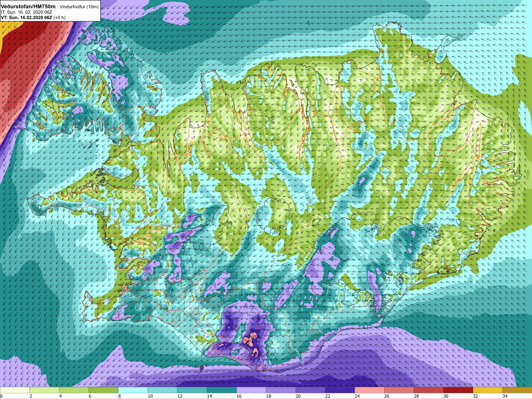Click the IT: Sun. 16. 02. 2020 06Z line
This screenshot has width=532, height=399.
pos(26,12)
